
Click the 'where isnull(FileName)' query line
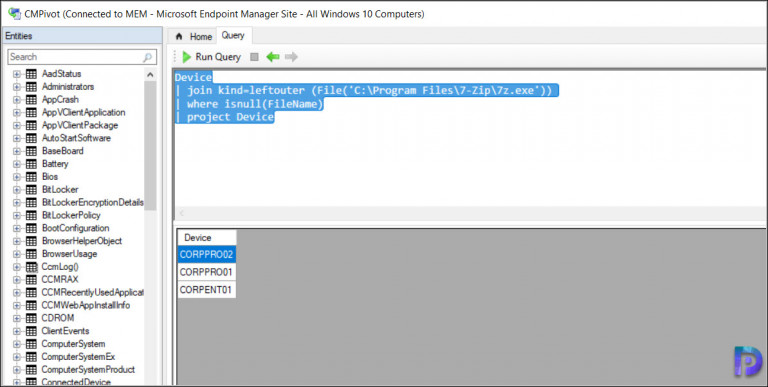click(249, 104)
